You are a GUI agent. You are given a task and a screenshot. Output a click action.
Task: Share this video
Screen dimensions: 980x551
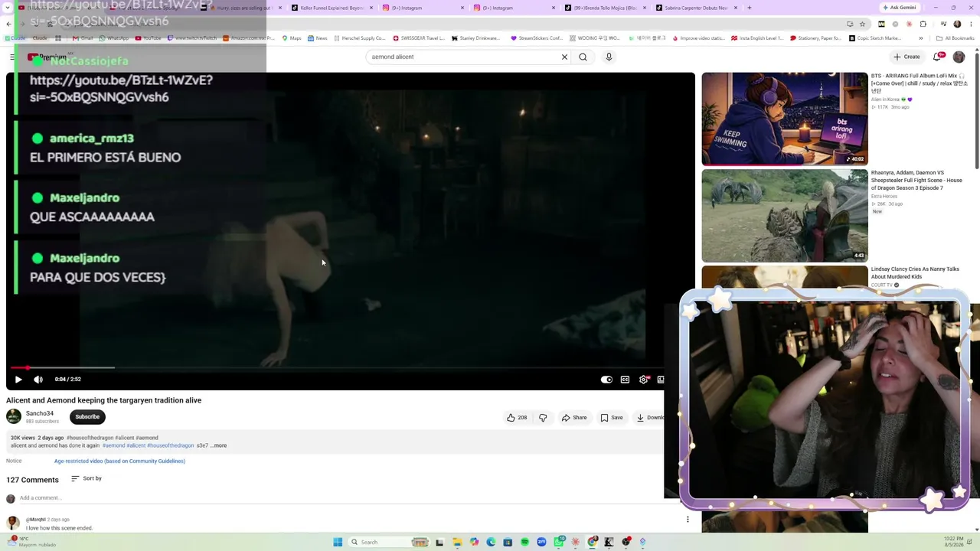pyautogui.click(x=574, y=418)
